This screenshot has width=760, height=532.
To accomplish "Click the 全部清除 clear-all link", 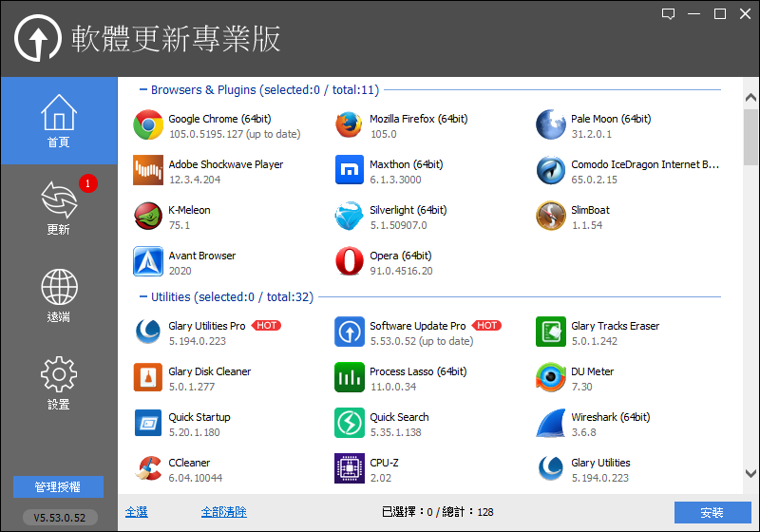I will click(224, 512).
